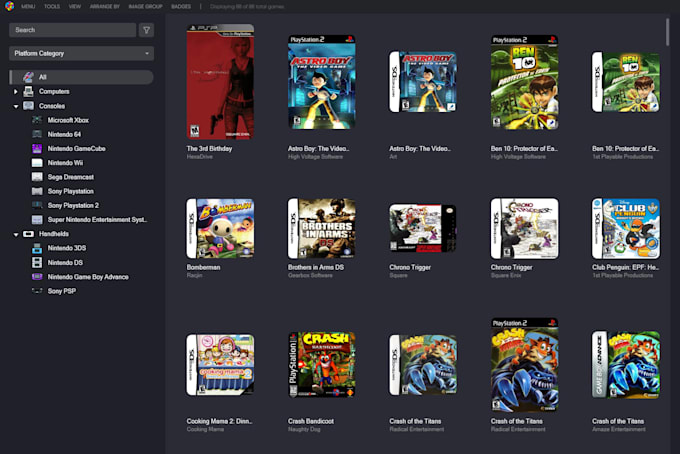Click the Bomberman title text
This screenshot has height=454, width=680.
tap(203, 268)
